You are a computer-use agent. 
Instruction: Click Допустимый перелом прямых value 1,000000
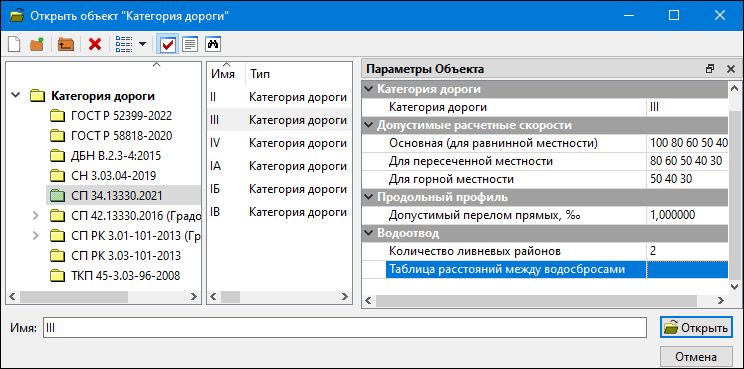pos(687,215)
